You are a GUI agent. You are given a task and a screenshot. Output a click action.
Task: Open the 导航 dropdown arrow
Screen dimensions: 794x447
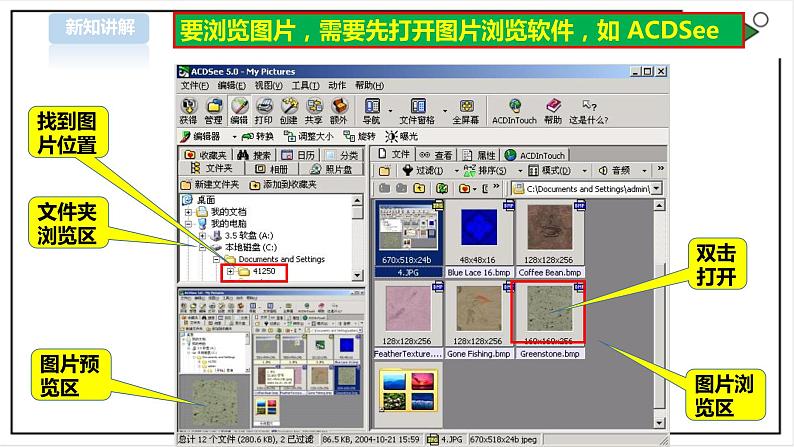(390, 110)
